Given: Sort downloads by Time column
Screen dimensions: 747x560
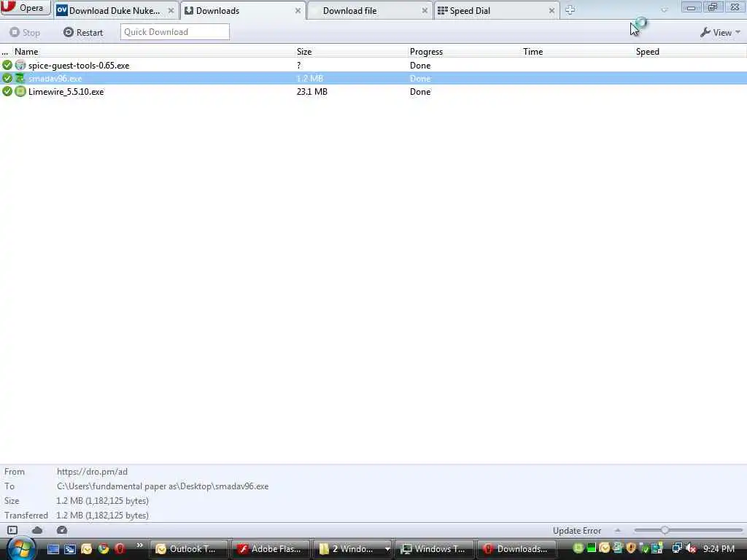Looking at the screenshot, I should pyautogui.click(x=533, y=52).
